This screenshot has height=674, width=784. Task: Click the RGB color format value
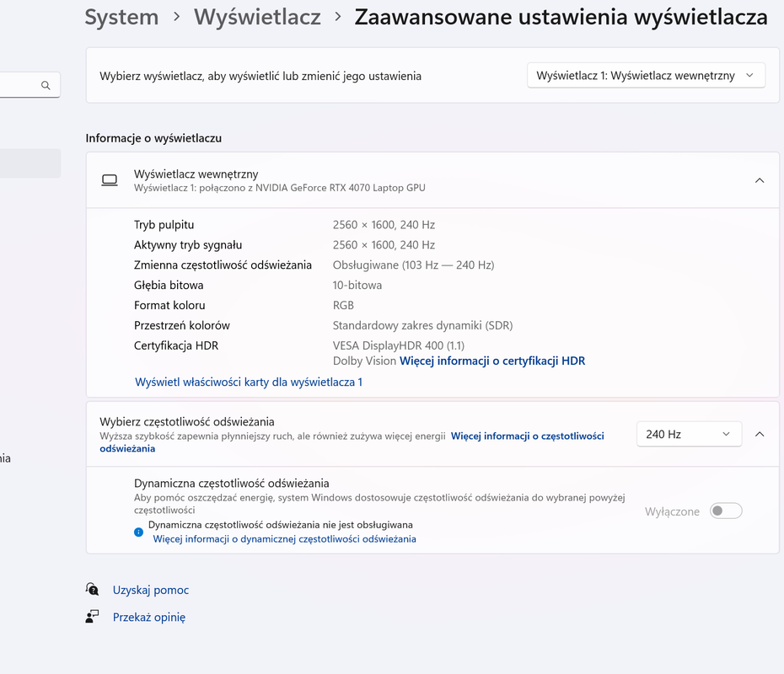coord(343,305)
